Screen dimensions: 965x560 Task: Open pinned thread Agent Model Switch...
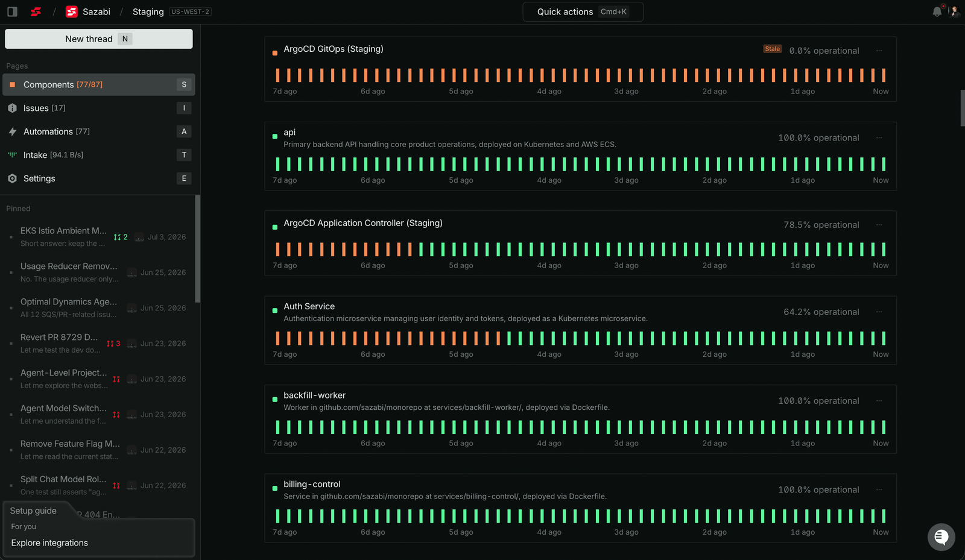(98, 415)
